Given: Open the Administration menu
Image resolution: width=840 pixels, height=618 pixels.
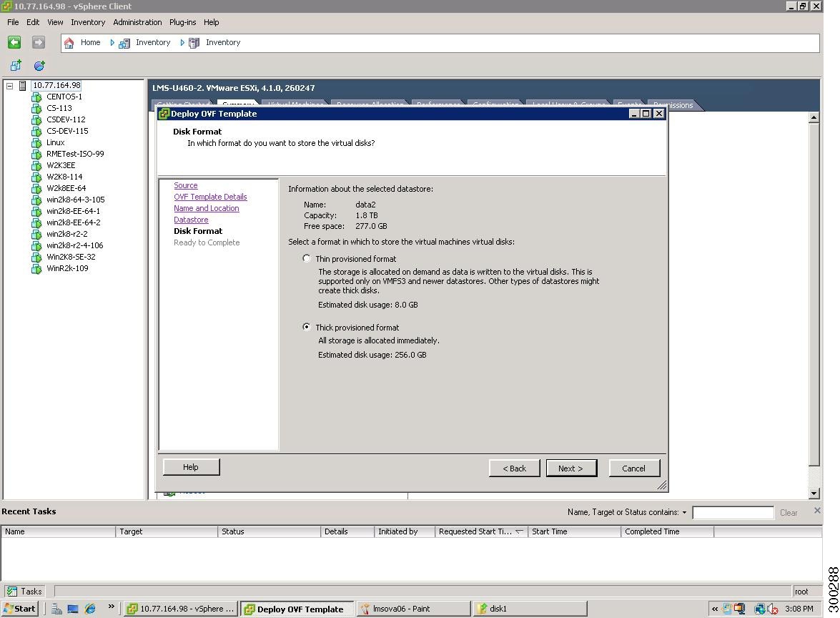Looking at the screenshot, I should [x=137, y=22].
